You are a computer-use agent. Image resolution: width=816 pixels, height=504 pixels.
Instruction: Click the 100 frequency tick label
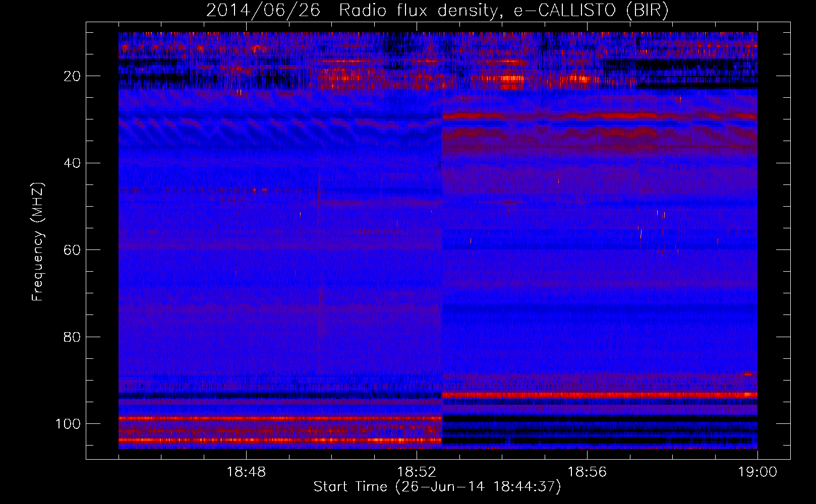pos(68,424)
